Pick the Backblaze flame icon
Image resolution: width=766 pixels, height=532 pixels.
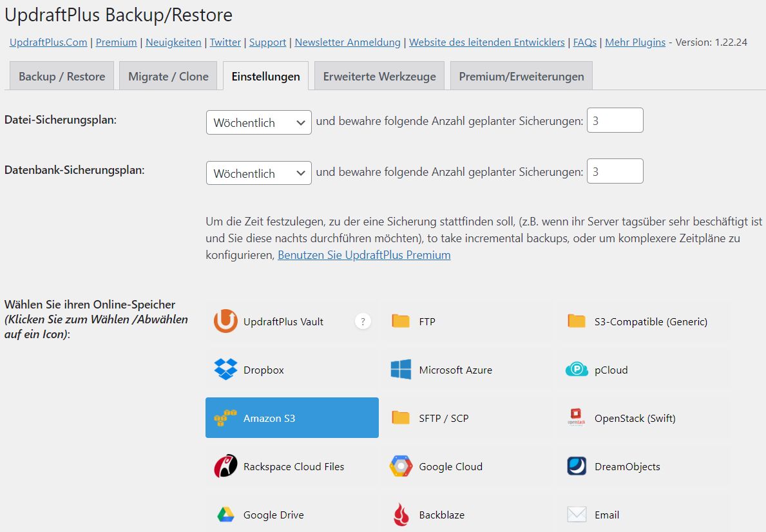(x=401, y=515)
